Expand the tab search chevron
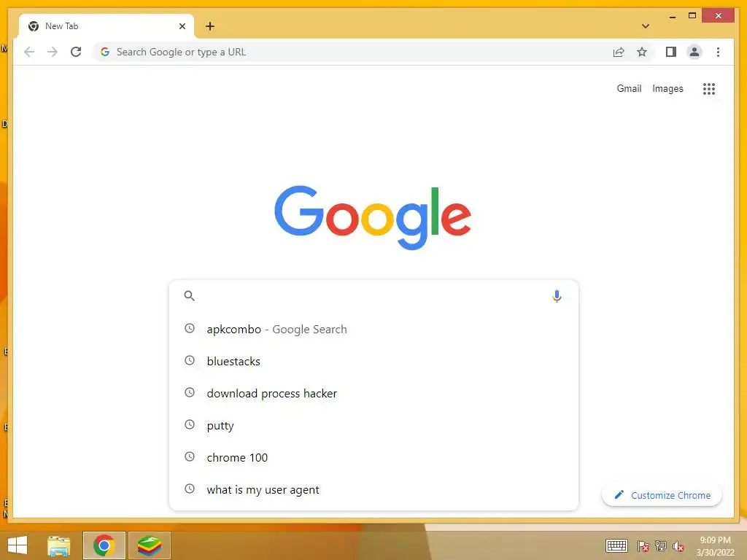Screen dimensions: 747x560 click(646, 26)
